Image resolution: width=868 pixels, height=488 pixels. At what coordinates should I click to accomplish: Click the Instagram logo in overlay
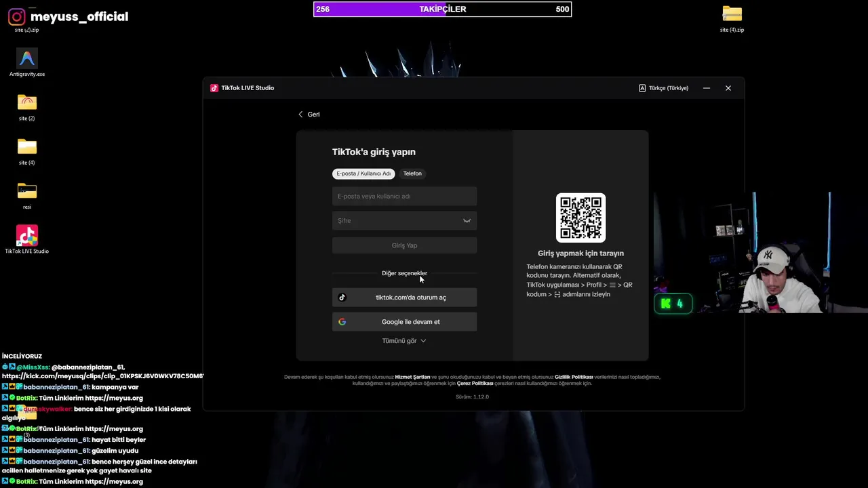point(16,16)
